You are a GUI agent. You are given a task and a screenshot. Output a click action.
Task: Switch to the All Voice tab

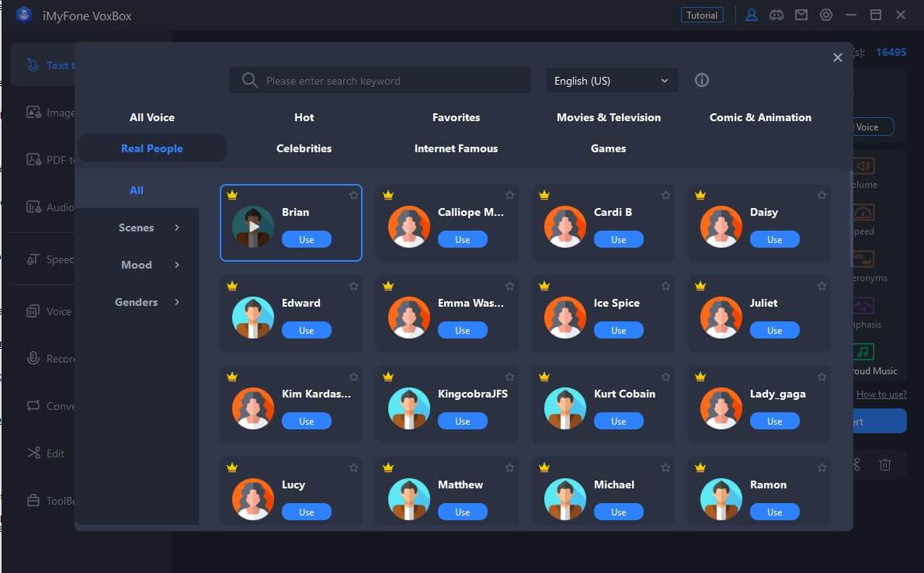[152, 117]
